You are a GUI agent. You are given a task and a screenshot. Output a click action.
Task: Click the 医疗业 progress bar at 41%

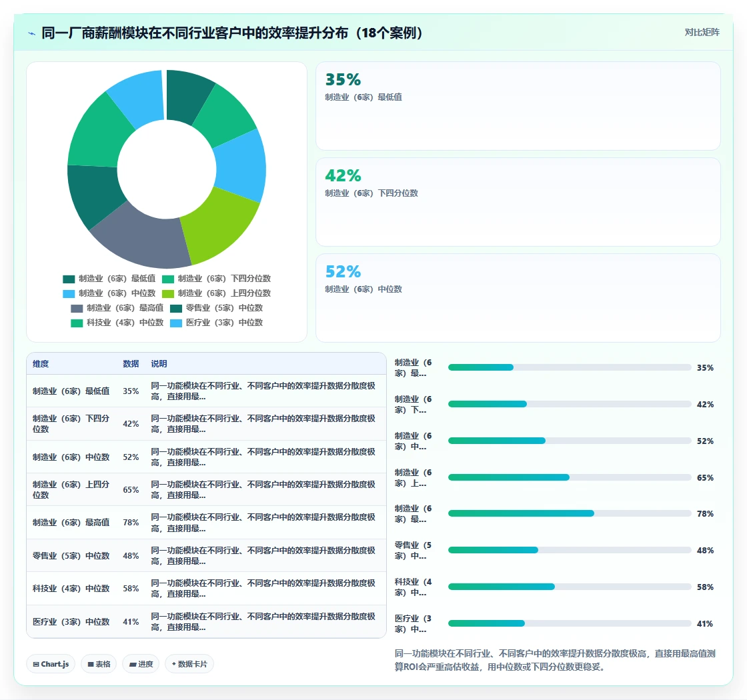click(570, 623)
